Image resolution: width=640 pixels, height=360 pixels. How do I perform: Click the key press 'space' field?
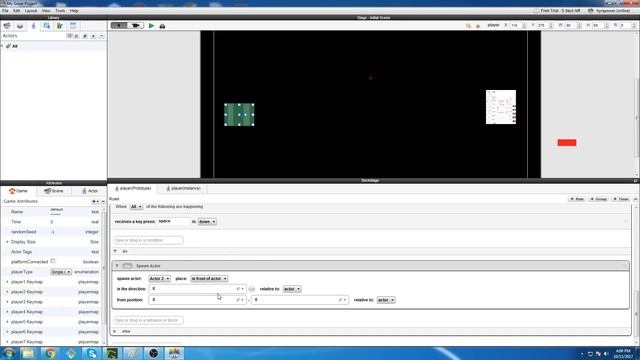tap(174, 221)
